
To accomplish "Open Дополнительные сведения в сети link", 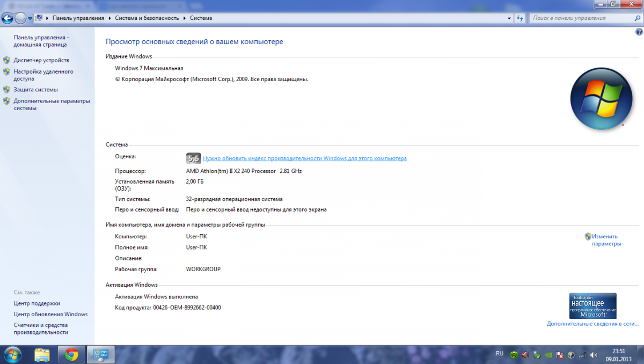I will pyautogui.click(x=593, y=324).
